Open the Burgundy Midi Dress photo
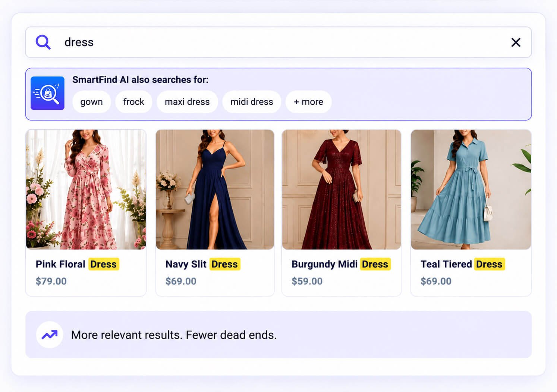The height and width of the screenshot is (392, 557). 342,189
